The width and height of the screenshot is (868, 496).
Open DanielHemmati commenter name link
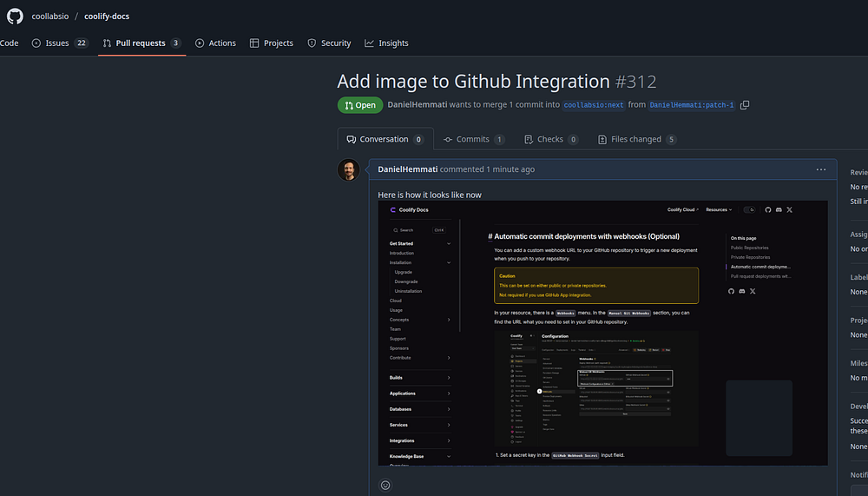pyautogui.click(x=407, y=169)
